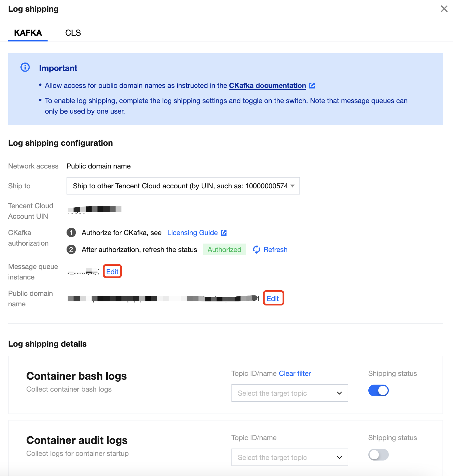Click the step 1 number badge
Image resolution: width=453 pixels, height=476 pixels.
point(71,233)
